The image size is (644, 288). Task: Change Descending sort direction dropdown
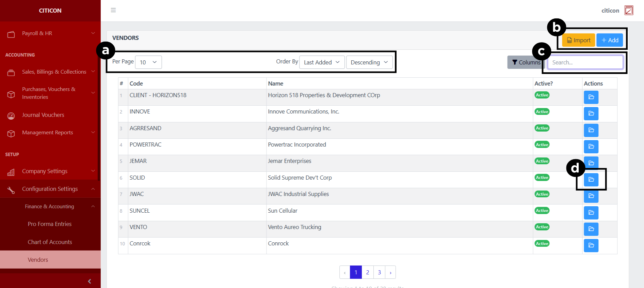point(369,62)
